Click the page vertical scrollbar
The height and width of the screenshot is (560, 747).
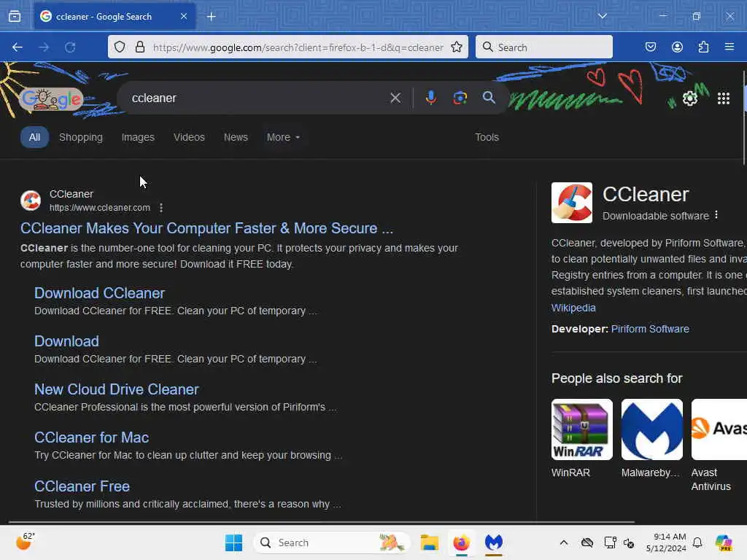tap(744, 117)
